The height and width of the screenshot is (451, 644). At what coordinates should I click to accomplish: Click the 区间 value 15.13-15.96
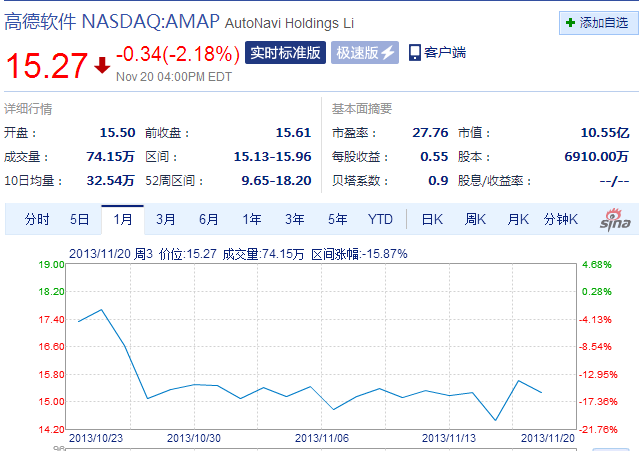coord(272,156)
